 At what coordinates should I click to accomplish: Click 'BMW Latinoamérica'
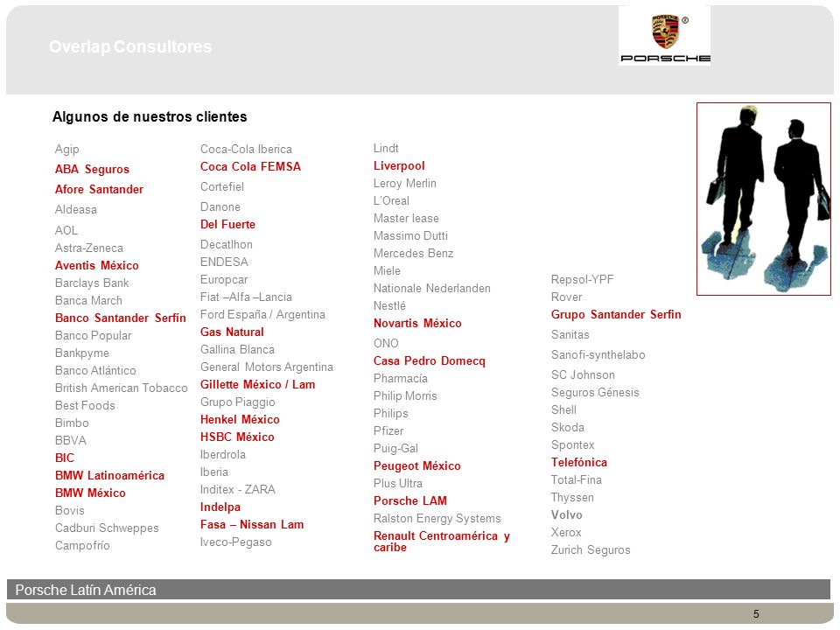(x=110, y=476)
